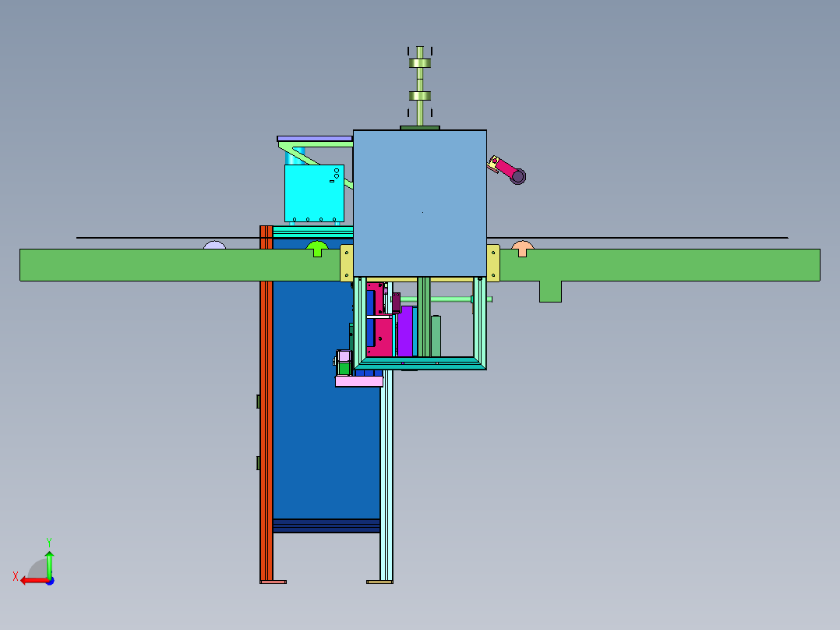Click the light pink plate under the motor
Screen dimensions: 840x630
359,381
